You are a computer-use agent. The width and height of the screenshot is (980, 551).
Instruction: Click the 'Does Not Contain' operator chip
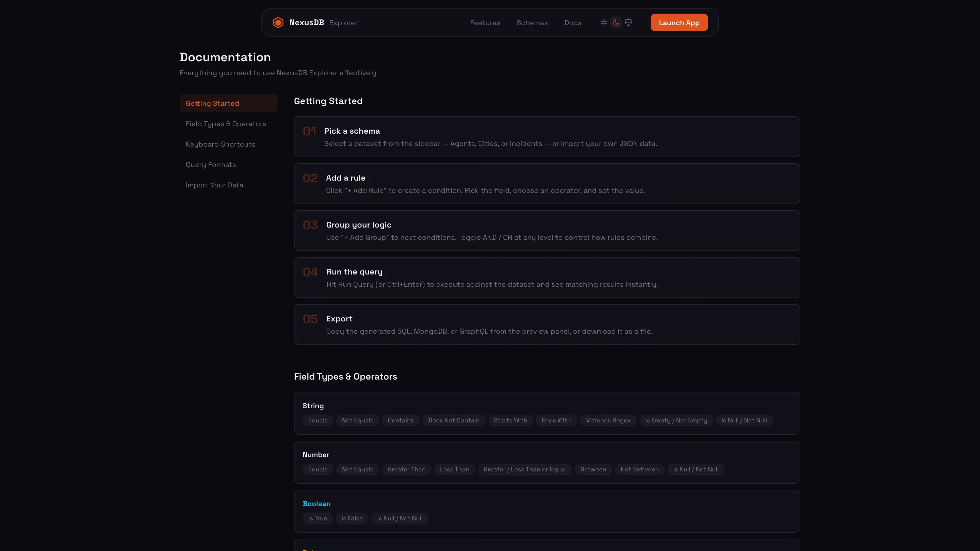tap(454, 420)
